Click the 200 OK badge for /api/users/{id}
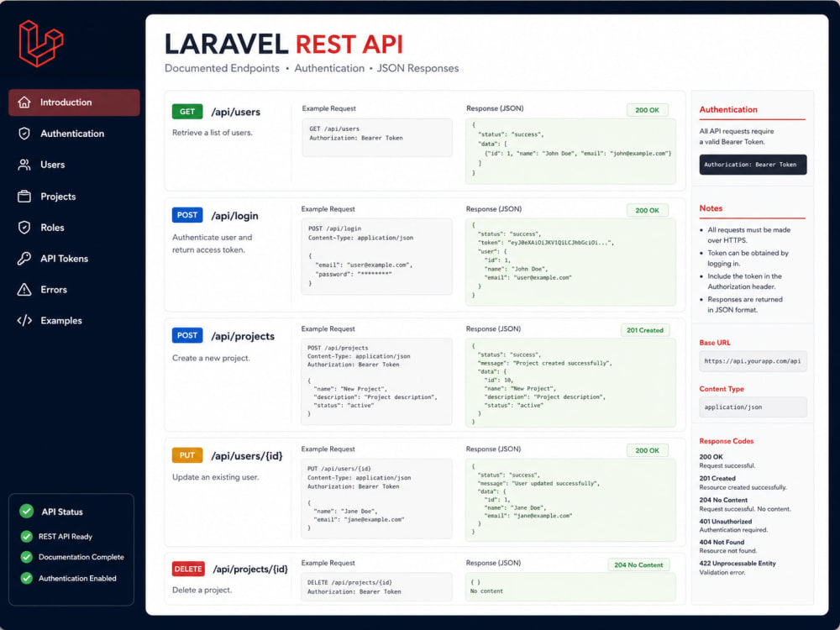 point(647,450)
